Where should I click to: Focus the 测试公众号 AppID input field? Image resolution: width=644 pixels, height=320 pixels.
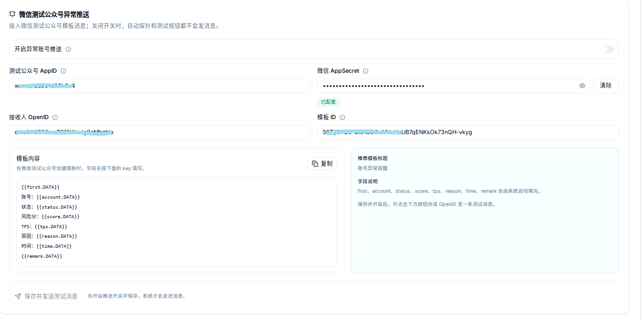coord(160,85)
